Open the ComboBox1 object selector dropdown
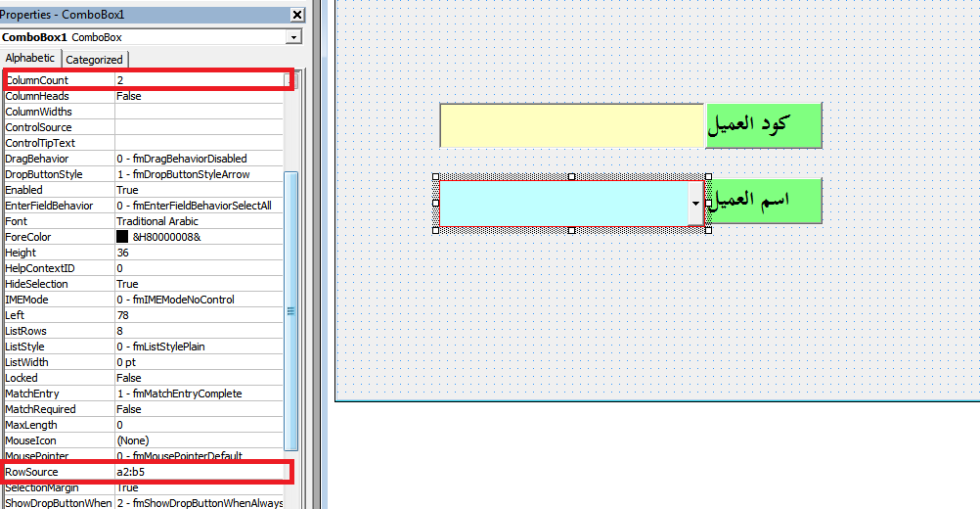The width and height of the screenshot is (980, 509). [293, 37]
